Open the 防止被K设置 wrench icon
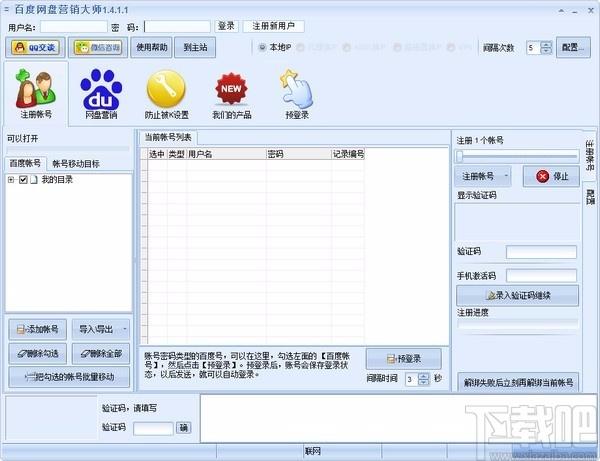The height and width of the screenshot is (461, 600). (x=166, y=94)
